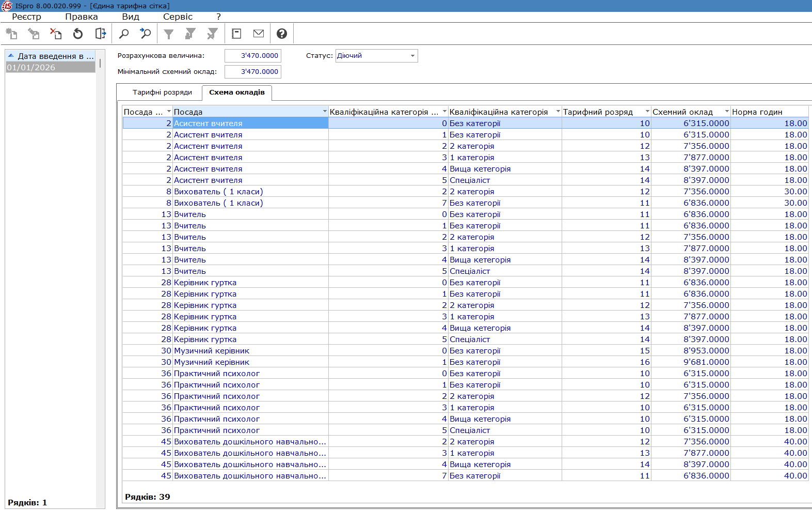Open the Правка menu
Viewport: 812px width, 510px height.
(82, 17)
